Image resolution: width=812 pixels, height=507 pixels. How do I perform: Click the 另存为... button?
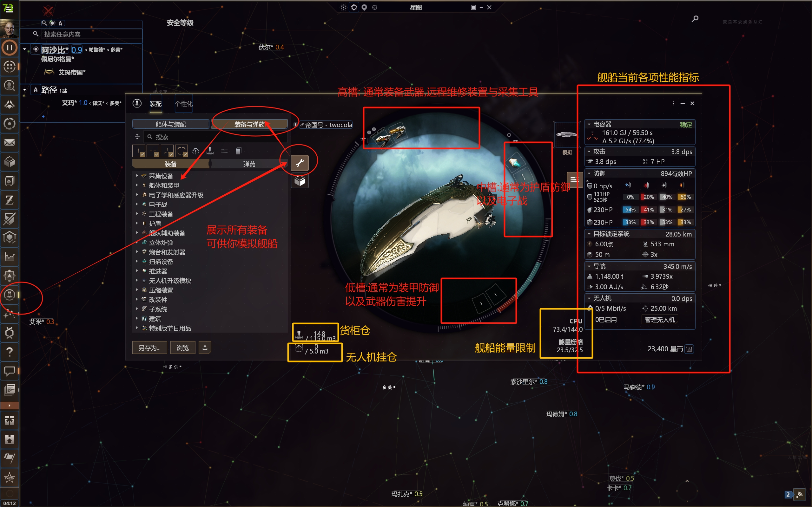point(149,348)
